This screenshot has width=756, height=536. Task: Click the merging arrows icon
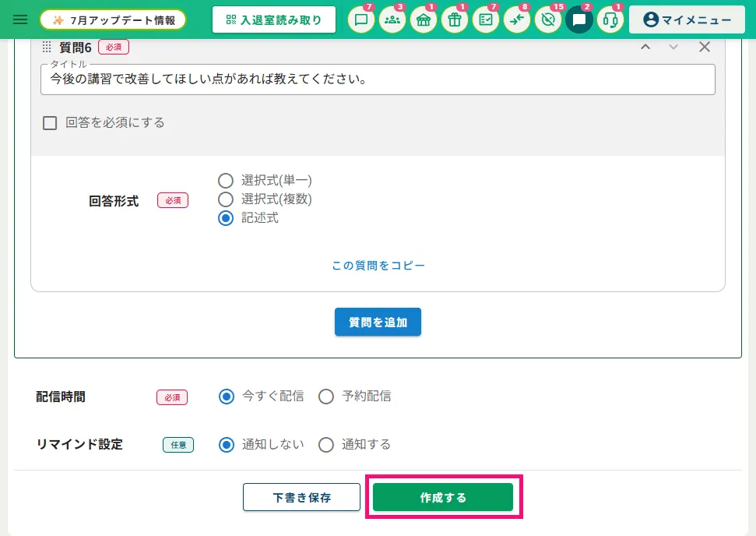[517, 19]
